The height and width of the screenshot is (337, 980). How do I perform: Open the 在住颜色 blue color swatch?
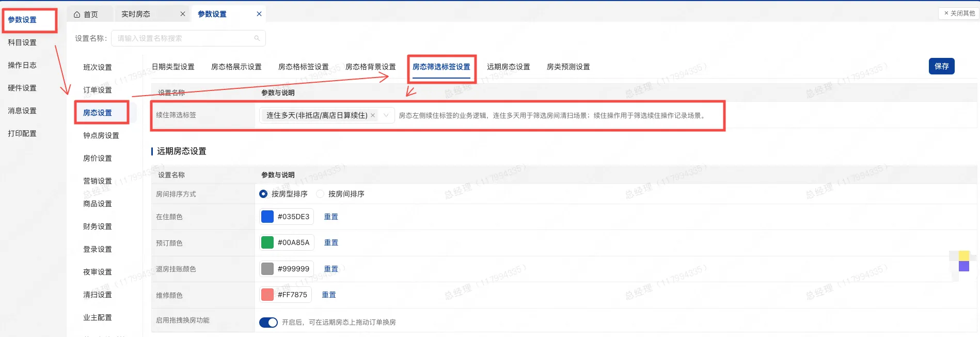(267, 217)
